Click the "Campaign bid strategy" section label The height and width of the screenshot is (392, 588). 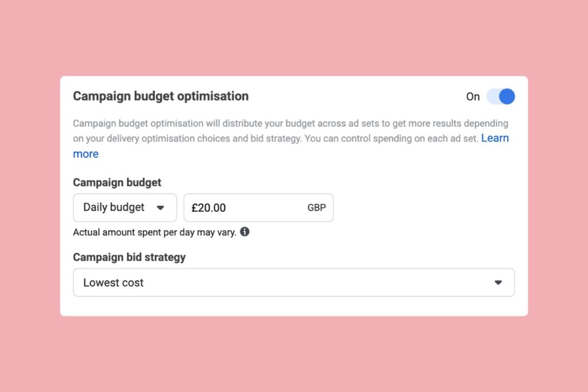pyautogui.click(x=129, y=257)
